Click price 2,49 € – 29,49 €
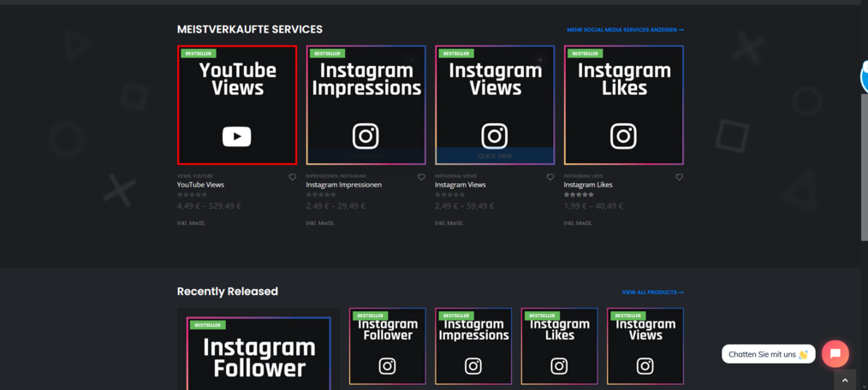This screenshot has height=390, width=868. pyautogui.click(x=335, y=206)
